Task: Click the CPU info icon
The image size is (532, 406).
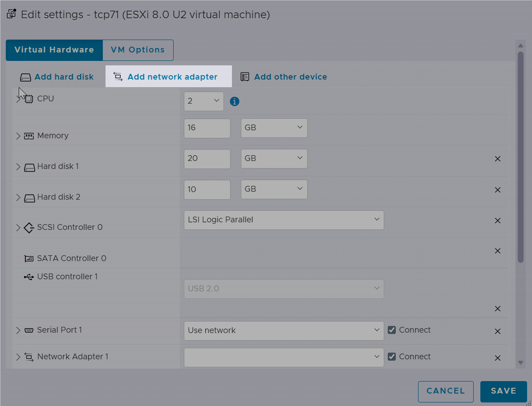Action: [235, 101]
